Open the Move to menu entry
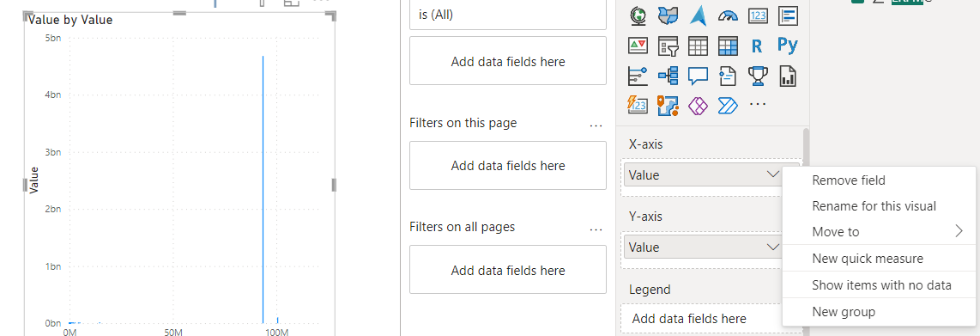980x336 pixels. tap(879, 232)
